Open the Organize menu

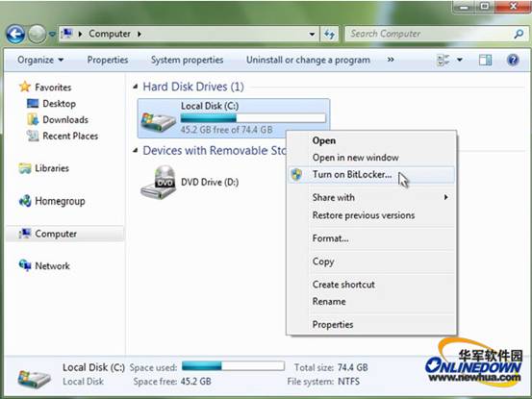pos(40,60)
